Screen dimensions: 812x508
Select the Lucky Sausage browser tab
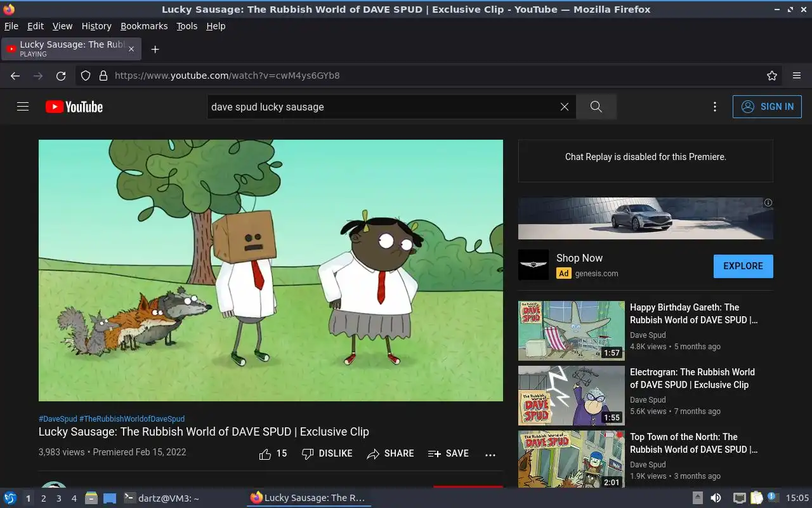click(x=71, y=49)
